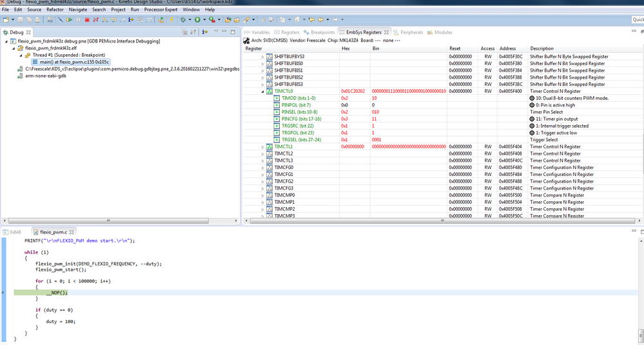
Task: Open Debug view menu triangle
Action: click(x=217, y=32)
